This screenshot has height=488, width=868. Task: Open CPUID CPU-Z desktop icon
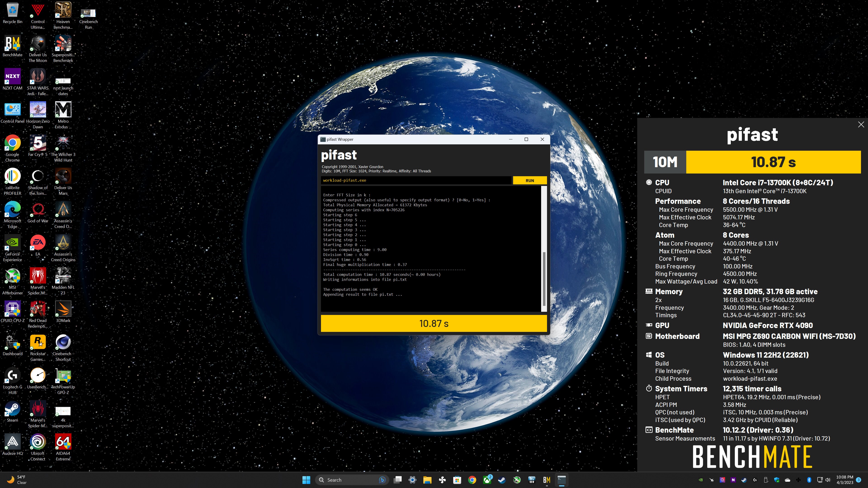[x=12, y=312]
